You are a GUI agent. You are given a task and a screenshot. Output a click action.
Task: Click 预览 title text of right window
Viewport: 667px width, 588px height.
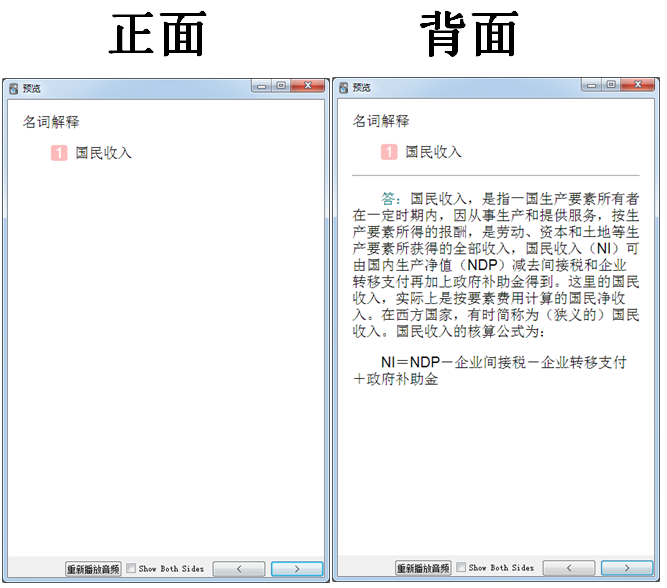(x=362, y=88)
